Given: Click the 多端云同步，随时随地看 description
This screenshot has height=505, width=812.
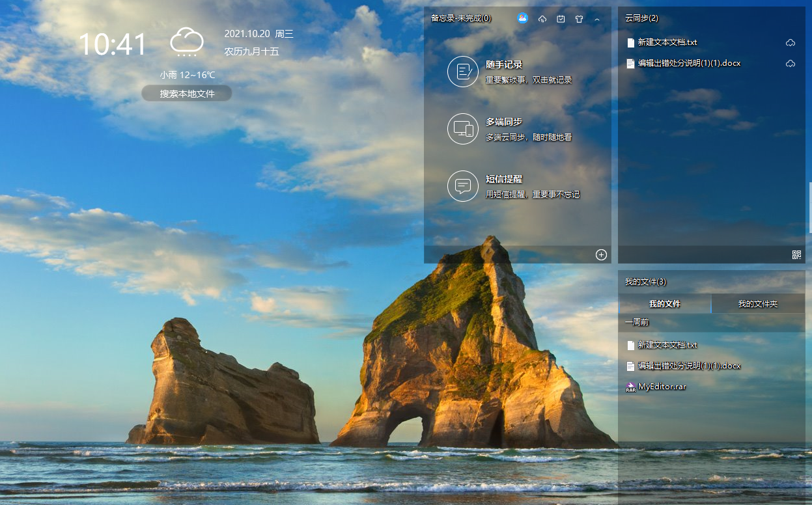Looking at the screenshot, I should [x=529, y=137].
